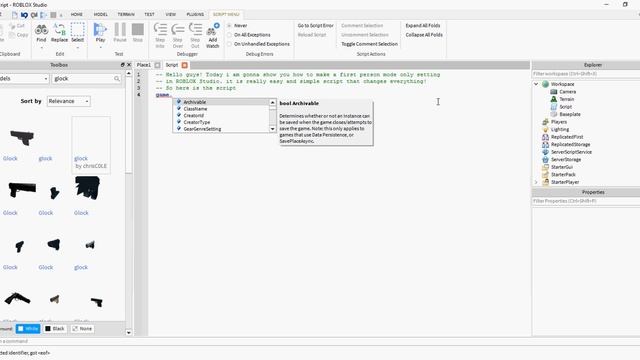
Task: Open the MODEL ribbon tab
Action: [100, 14]
